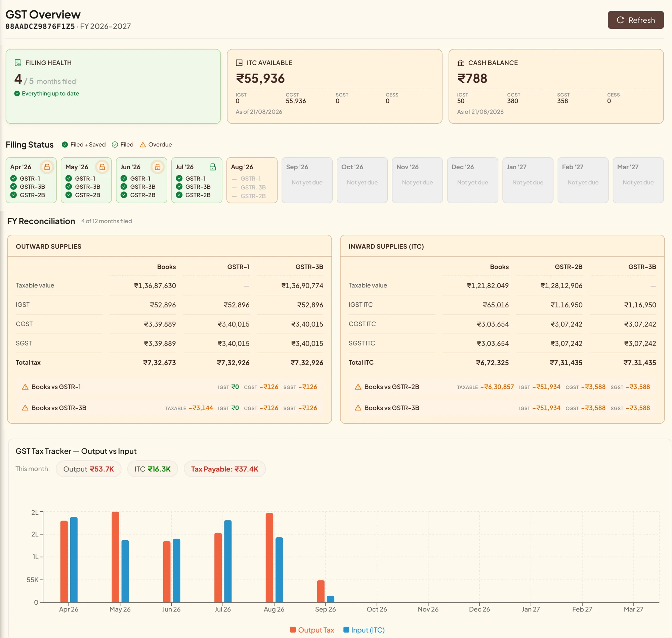Click the green check beside 'Everything up to date'
672x638 pixels.
[17, 94]
